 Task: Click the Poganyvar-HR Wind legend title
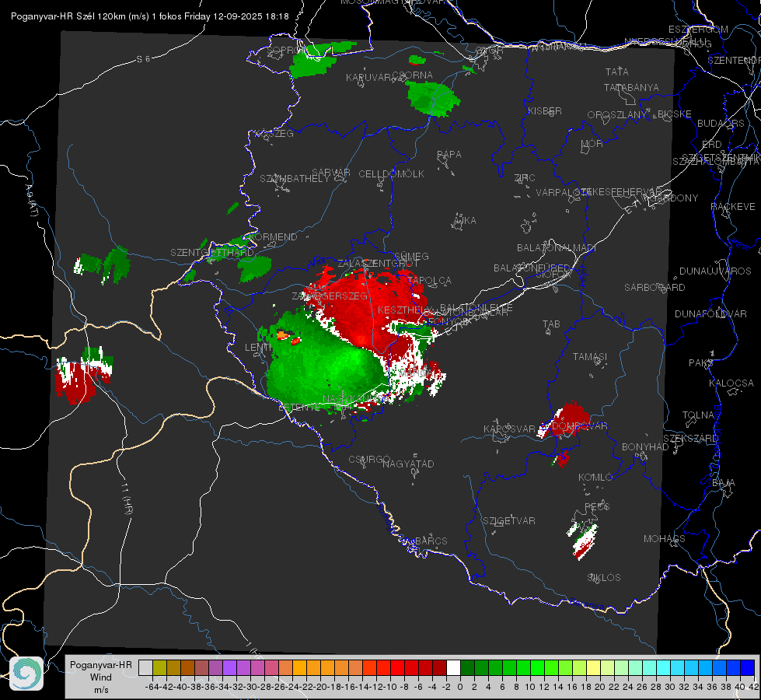[101, 677]
